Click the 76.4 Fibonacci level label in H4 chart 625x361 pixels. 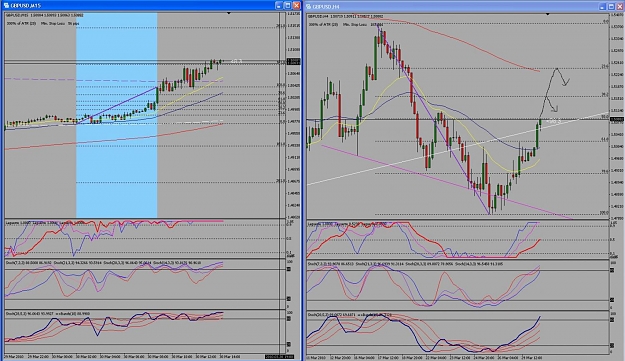point(605,172)
